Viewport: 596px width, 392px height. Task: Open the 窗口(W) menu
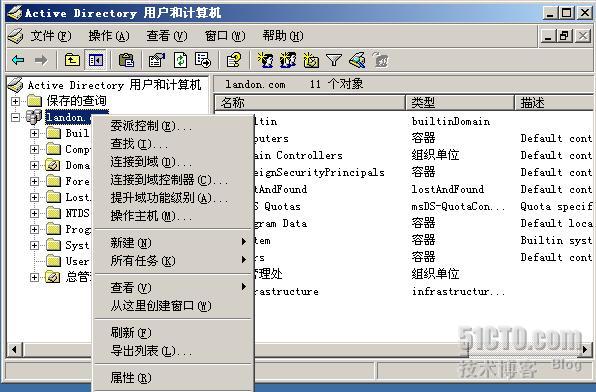point(225,36)
